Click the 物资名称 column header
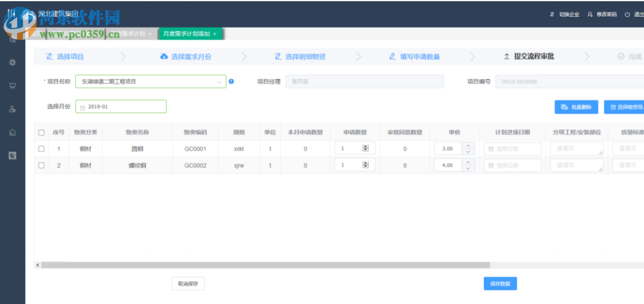Screen dimensions: 644x304 [137, 132]
